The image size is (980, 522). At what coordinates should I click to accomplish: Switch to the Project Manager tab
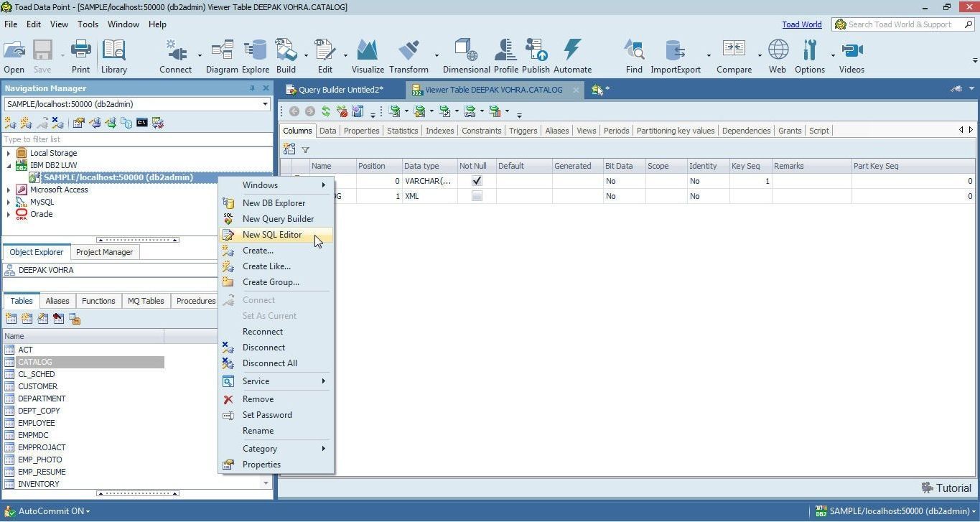104,252
